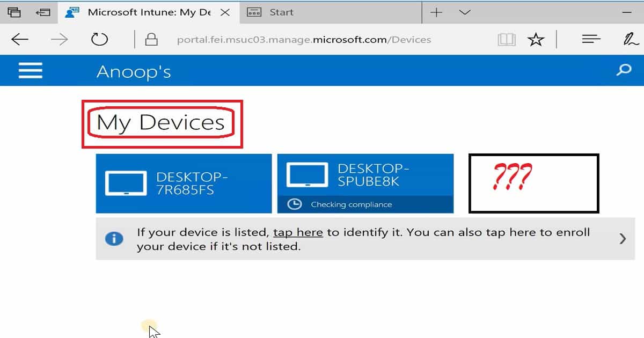The image size is (644, 338).
Task: Click the 'tap here' link
Action: pos(298,233)
